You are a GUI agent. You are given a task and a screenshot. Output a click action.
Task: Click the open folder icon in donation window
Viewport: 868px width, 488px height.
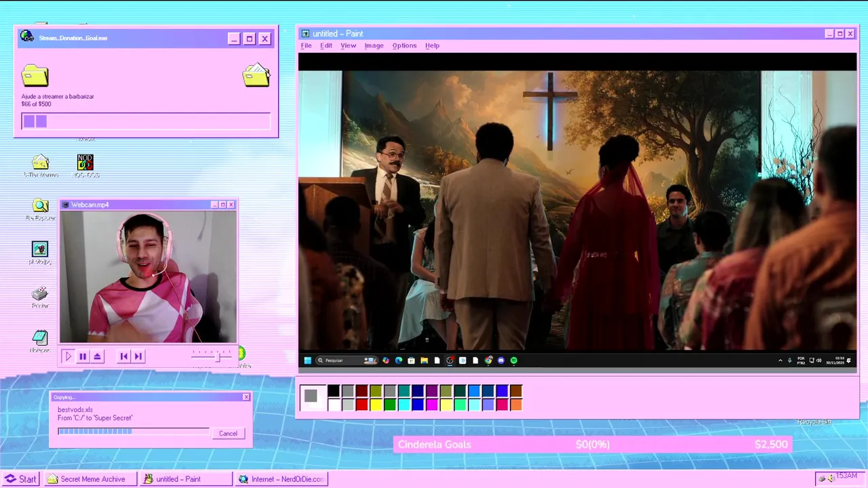(256, 75)
